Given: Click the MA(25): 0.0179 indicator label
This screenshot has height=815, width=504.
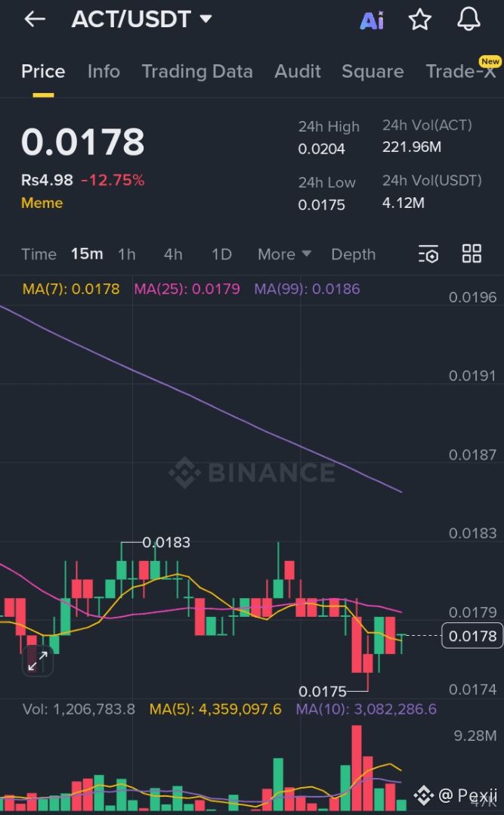Looking at the screenshot, I should pos(187,289).
